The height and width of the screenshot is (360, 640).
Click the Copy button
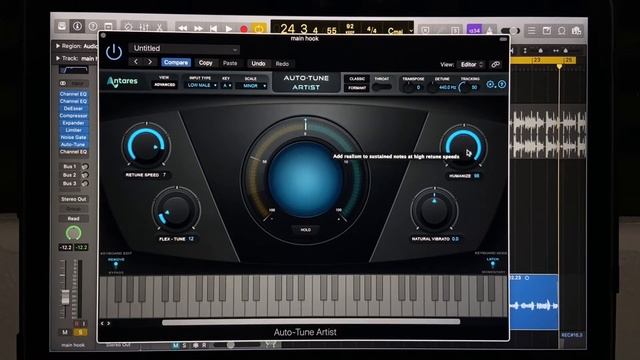click(x=205, y=63)
